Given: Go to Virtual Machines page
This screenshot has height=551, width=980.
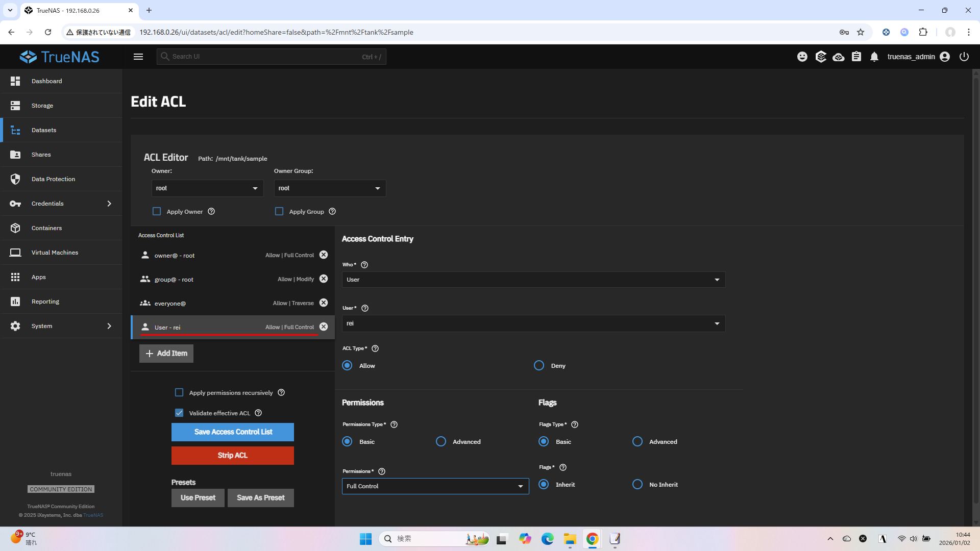Looking at the screenshot, I should coord(55,253).
